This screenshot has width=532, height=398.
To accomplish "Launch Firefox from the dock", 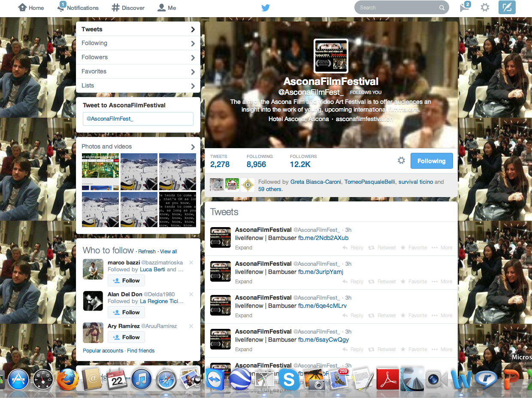I will [68, 380].
